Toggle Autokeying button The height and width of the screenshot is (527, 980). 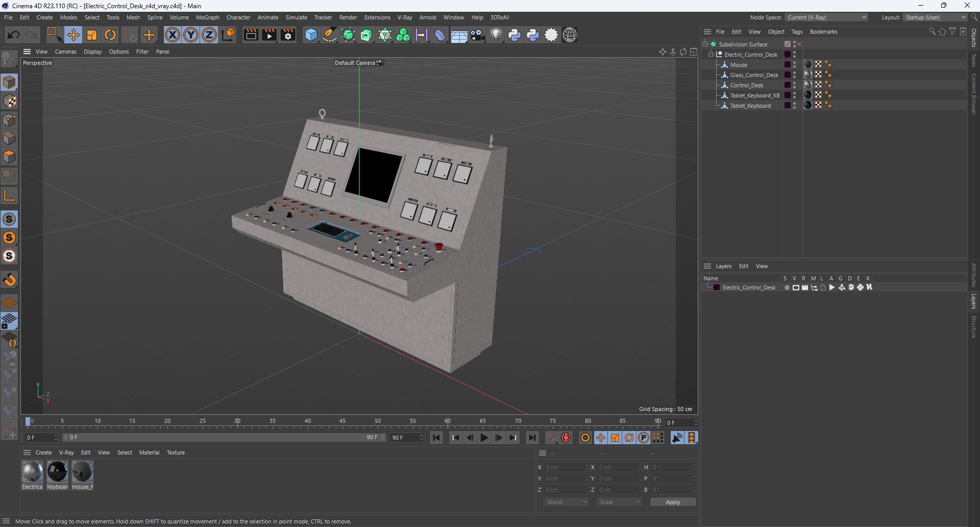click(566, 438)
